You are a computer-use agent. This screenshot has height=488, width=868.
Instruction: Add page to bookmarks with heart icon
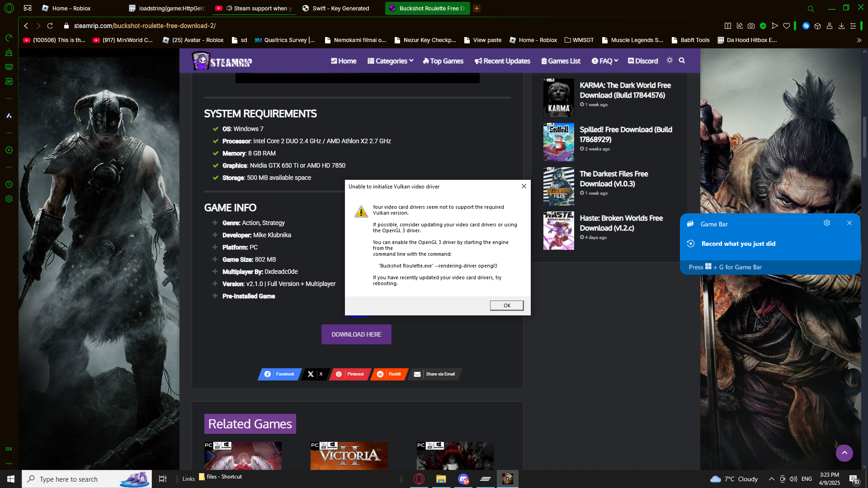(x=787, y=26)
